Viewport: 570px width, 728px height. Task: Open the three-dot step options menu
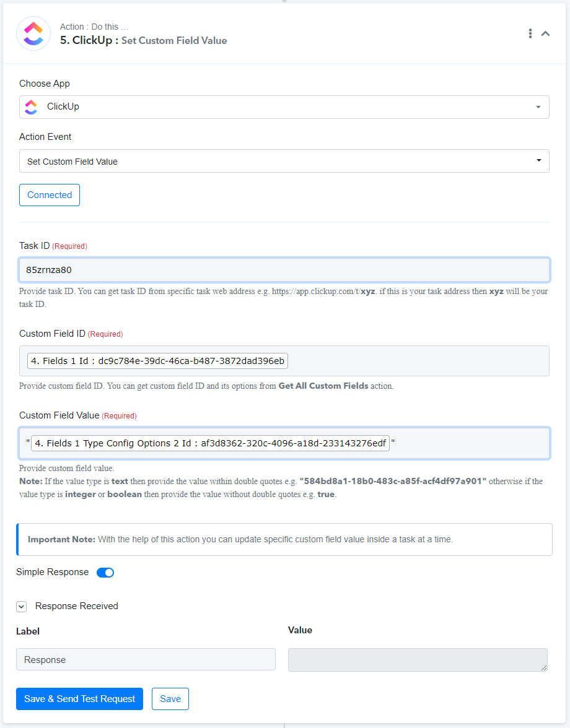coord(530,33)
